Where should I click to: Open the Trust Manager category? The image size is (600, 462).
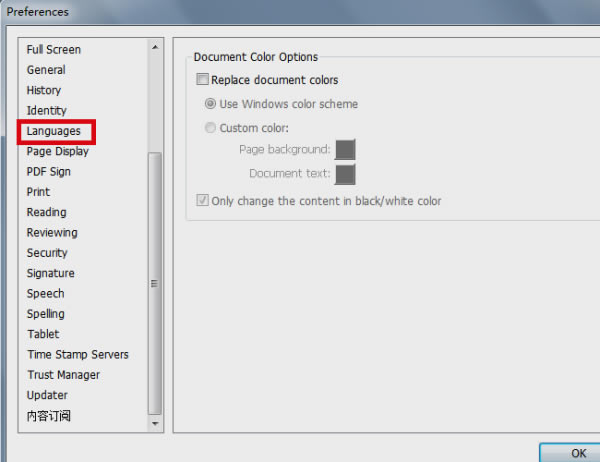(x=64, y=375)
